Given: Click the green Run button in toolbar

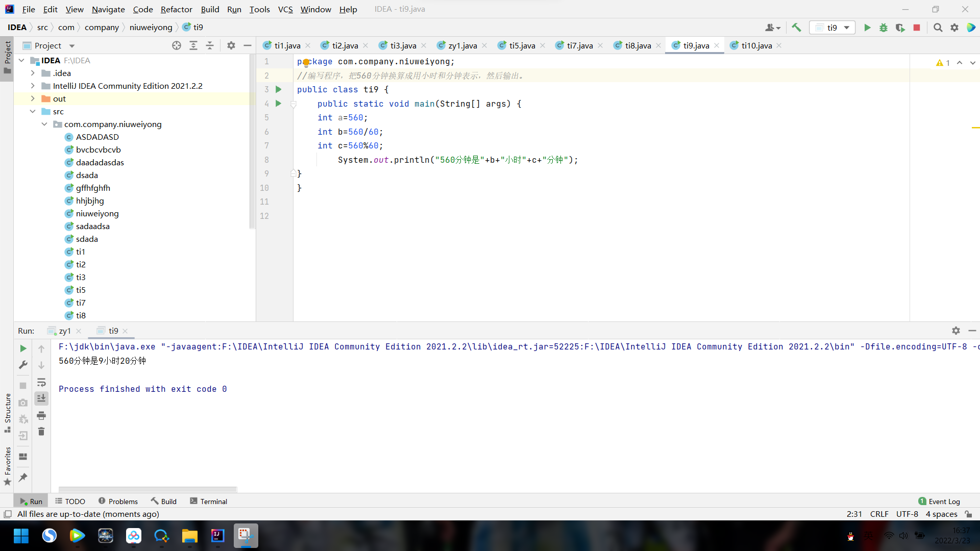Looking at the screenshot, I should click(x=867, y=28).
